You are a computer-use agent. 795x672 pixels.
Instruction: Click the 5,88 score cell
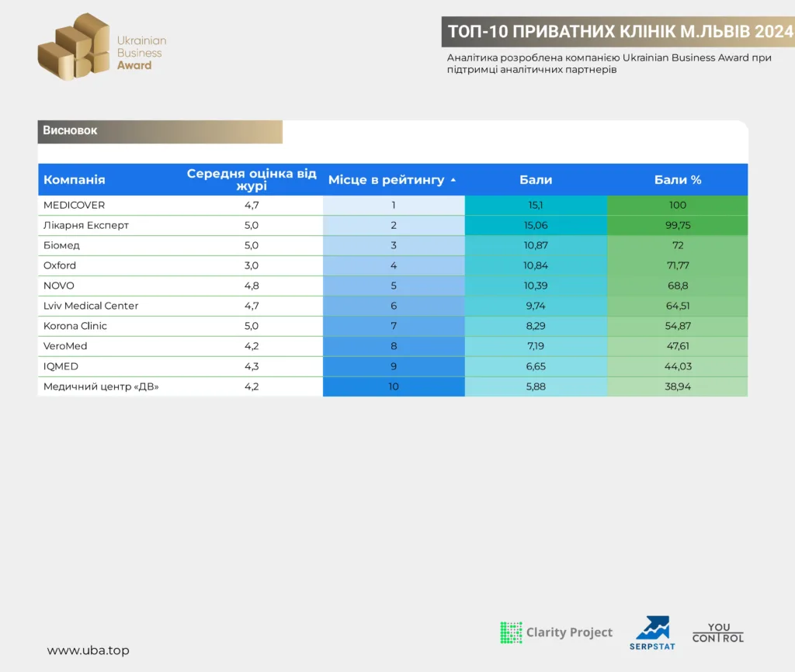(x=536, y=386)
